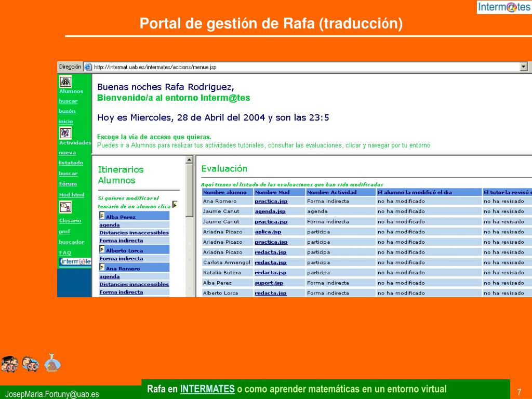Click the Internet Explorer page icon in address bar
Viewport: 532px width, 399px height.
(x=88, y=67)
